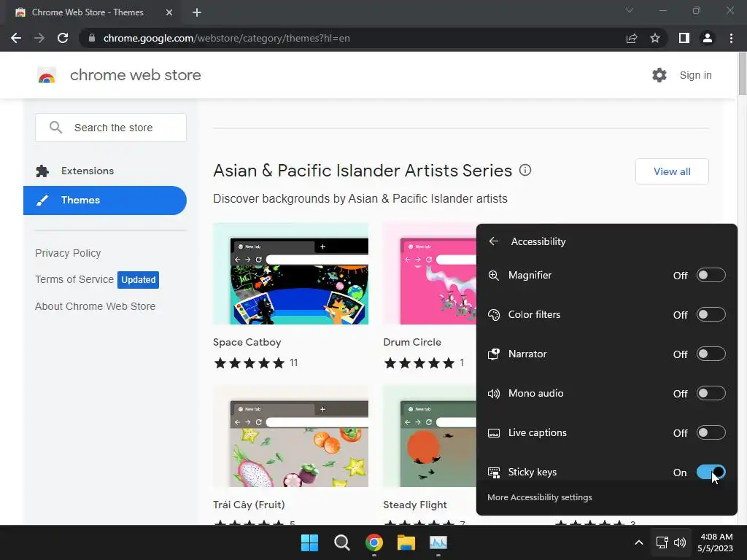Show info about Artists Series
Image resolution: width=747 pixels, height=560 pixels.
tap(525, 170)
